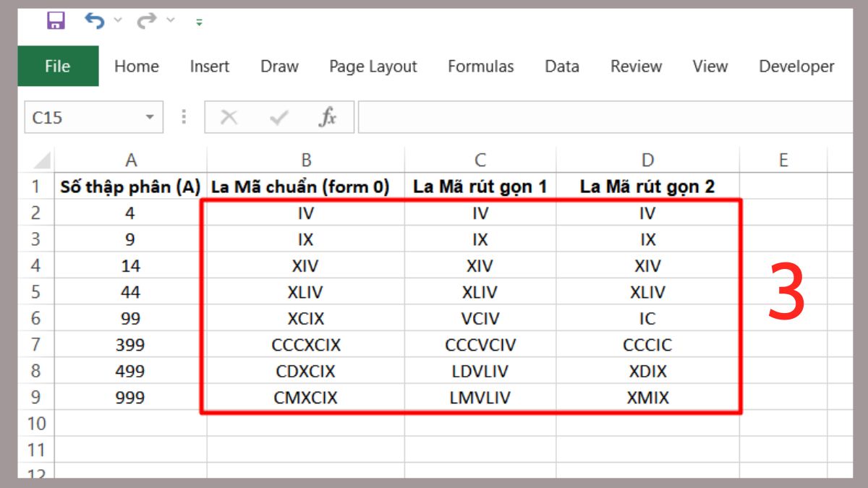868x488 pixels.
Task: Switch to the Developer ribbon tab
Action: pos(796,66)
